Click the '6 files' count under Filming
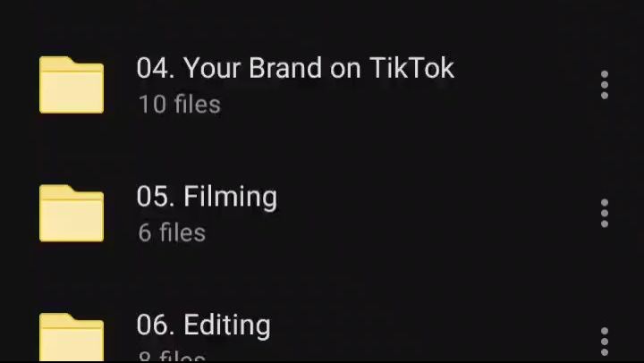This screenshot has width=644, height=363. 172,232
